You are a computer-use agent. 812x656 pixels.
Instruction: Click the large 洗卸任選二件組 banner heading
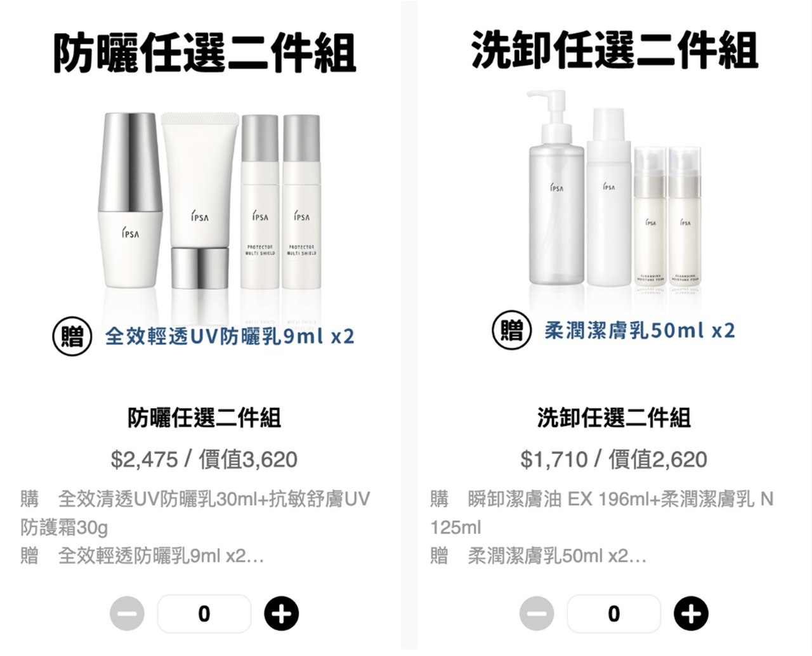click(614, 49)
